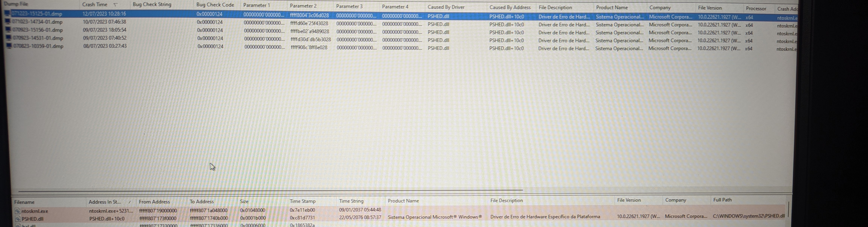Viewport: 868px width, 227px height.
Task: Click Parameter 2 value ffff8004`3c06d028
Action: click(x=309, y=16)
